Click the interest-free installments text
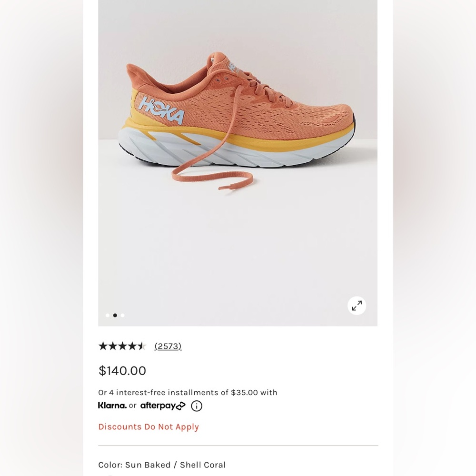The image size is (476, 476). click(188, 392)
